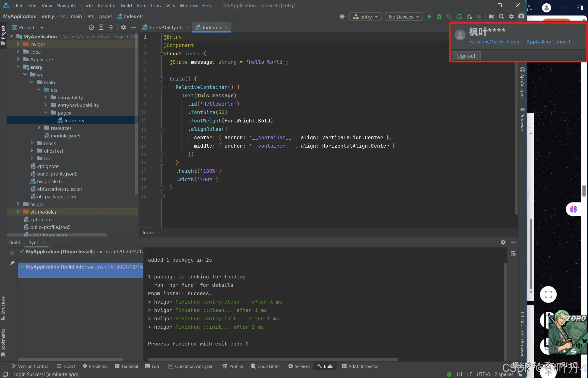588x378 pixels.
Task: Open Search Everywhere magnifier icon
Action: coord(501,17)
